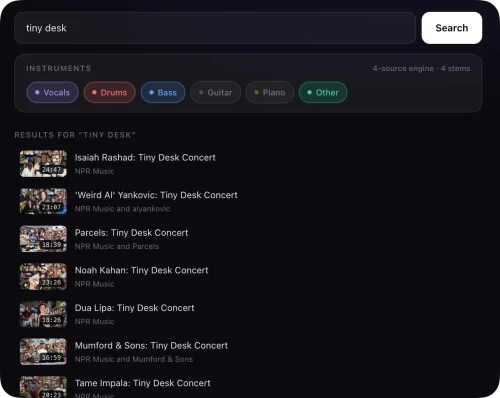
Task: Enable the Piano instrument chip
Action: click(x=270, y=92)
